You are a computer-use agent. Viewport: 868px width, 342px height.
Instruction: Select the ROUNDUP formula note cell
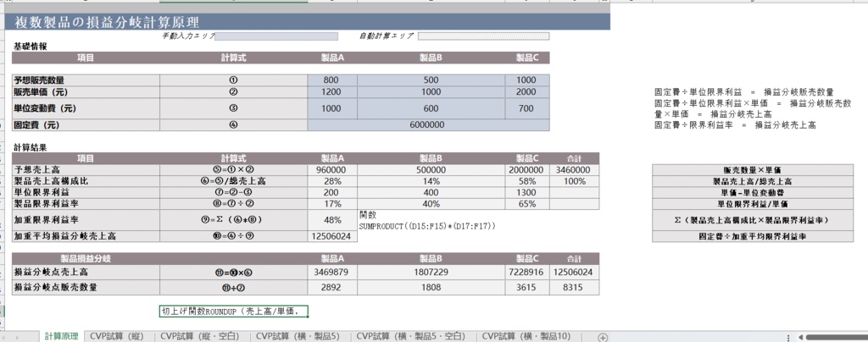click(x=234, y=312)
